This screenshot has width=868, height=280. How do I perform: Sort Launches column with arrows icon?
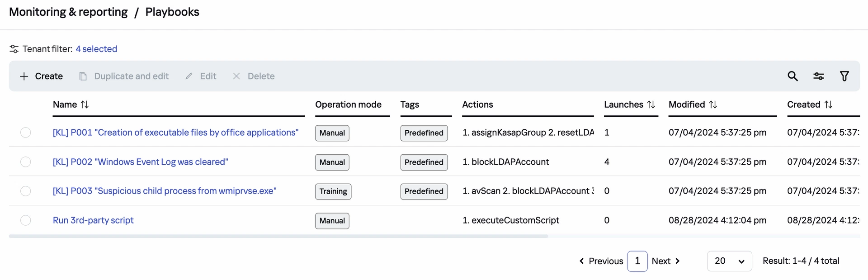(x=651, y=104)
